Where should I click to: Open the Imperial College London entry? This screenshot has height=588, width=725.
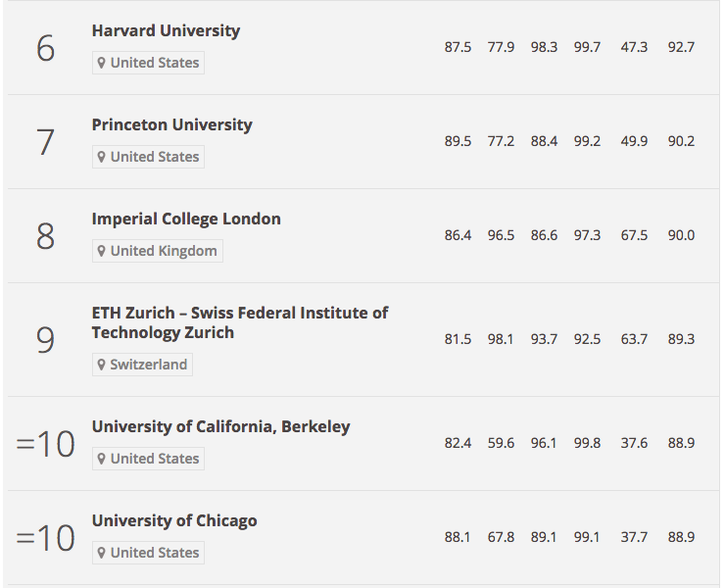[x=186, y=219]
